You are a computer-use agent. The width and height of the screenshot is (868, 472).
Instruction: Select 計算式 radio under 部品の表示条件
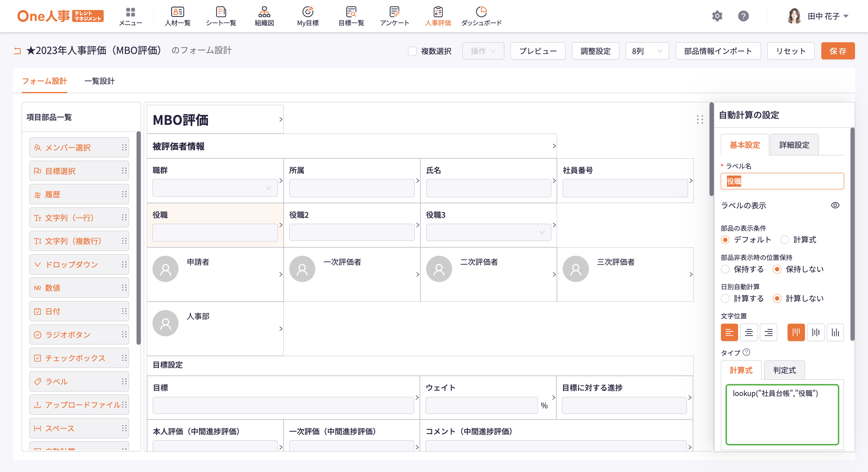click(x=785, y=240)
